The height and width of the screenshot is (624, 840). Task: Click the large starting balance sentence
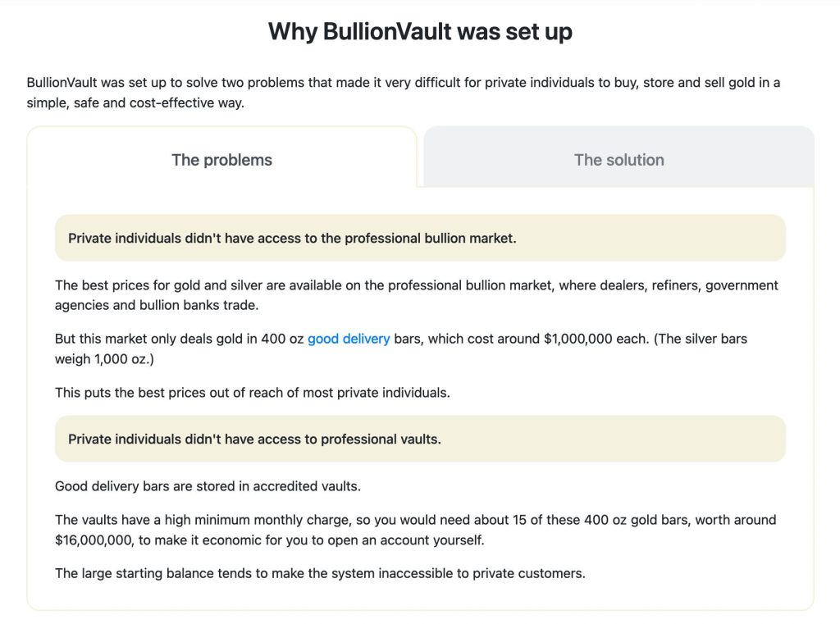320,573
